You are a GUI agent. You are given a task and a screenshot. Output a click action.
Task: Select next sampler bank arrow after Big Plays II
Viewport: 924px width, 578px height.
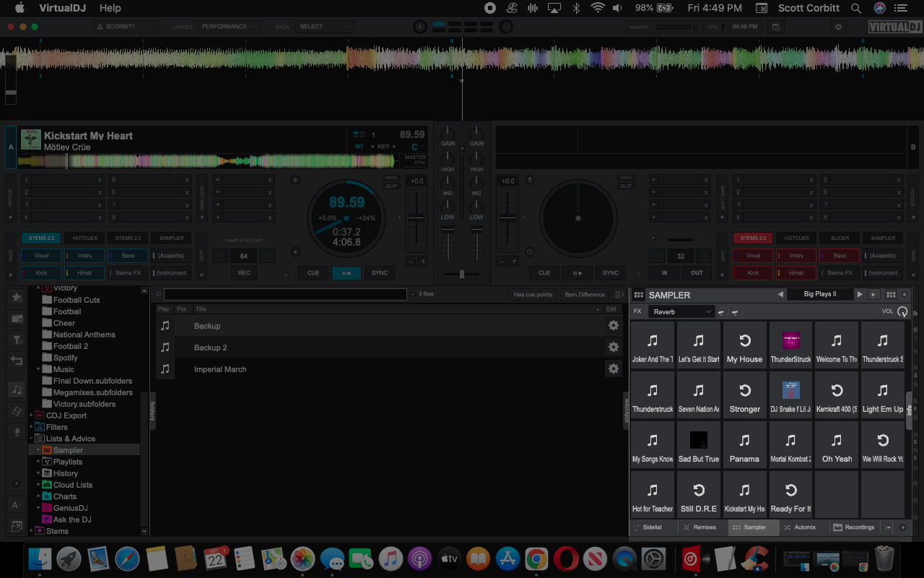(860, 295)
